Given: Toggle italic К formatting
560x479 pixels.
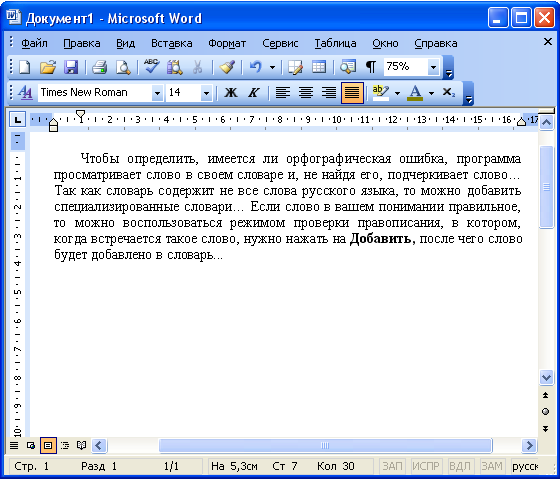Looking at the screenshot, I should point(253,93).
